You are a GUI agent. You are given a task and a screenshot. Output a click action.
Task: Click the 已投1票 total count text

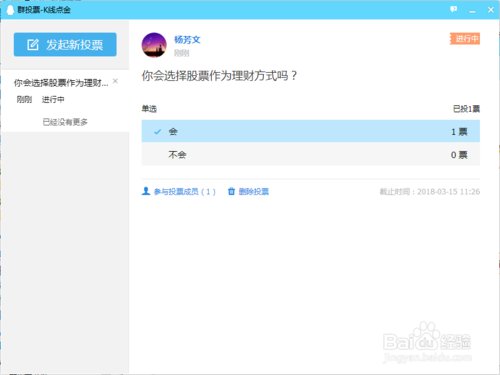coord(466,109)
